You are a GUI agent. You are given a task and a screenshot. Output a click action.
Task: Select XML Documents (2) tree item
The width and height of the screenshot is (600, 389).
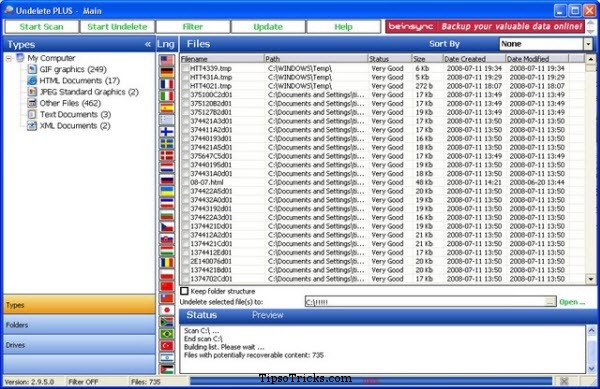pyautogui.click(x=75, y=126)
